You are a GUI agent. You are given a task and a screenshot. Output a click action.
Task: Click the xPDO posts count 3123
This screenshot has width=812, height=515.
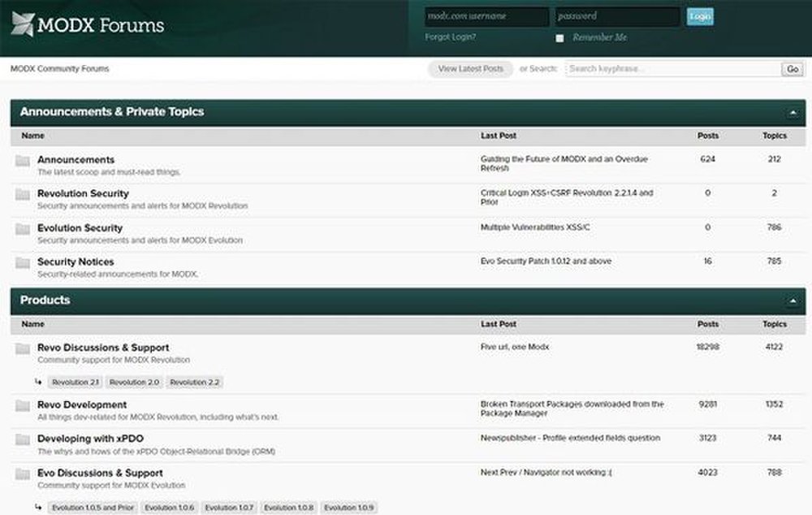click(x=707, y=438)
